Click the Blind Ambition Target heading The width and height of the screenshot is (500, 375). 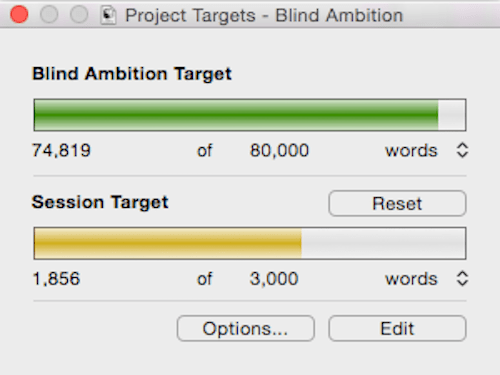click(x=132, y=74)
